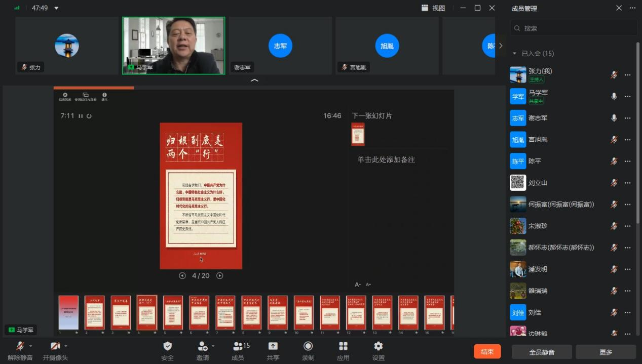
Task: Open the 安全 security shield icon
Action: [x=167, y=346]
